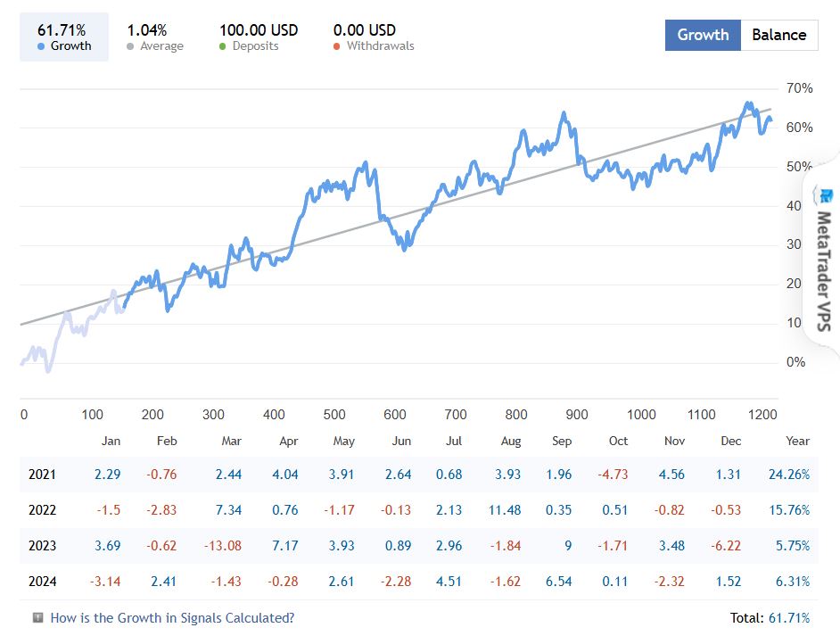
Task: Select the Growth chart tab at top right
Action: click(x=703, y=35)
